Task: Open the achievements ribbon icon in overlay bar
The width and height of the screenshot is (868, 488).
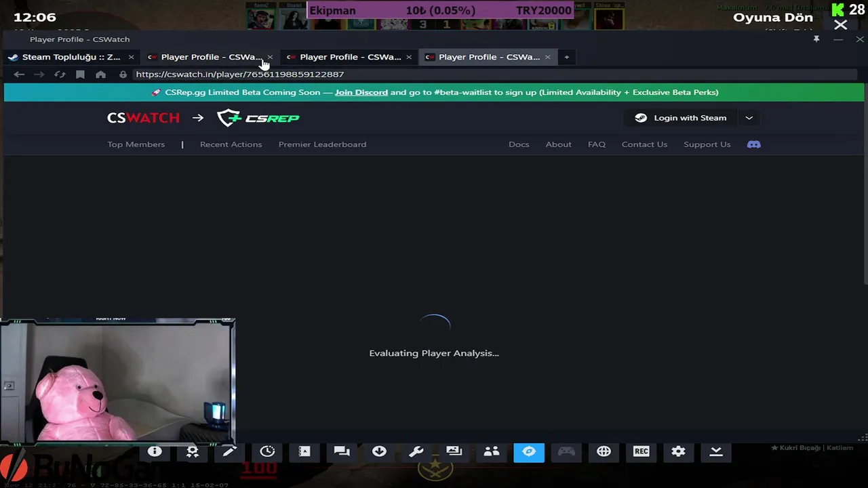Action: click(x=193, y=451)
